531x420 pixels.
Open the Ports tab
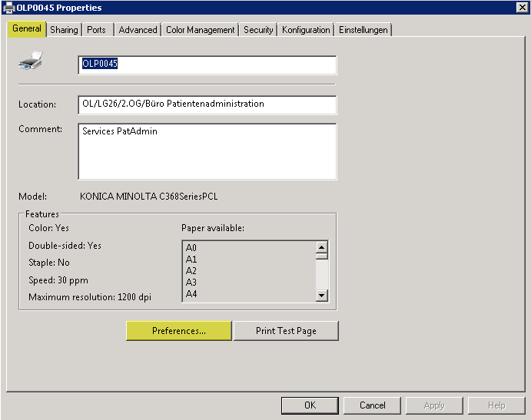click(x=97, y=30)
